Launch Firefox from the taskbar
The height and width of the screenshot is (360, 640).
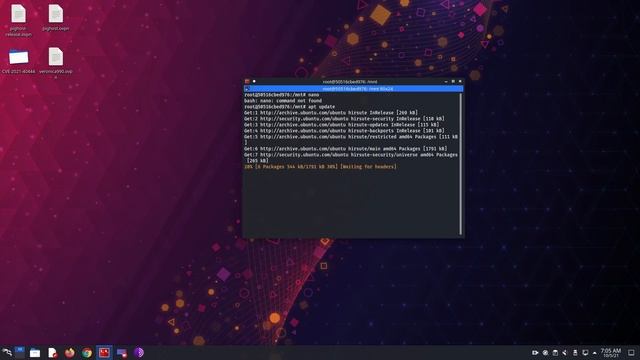[70, 353]
